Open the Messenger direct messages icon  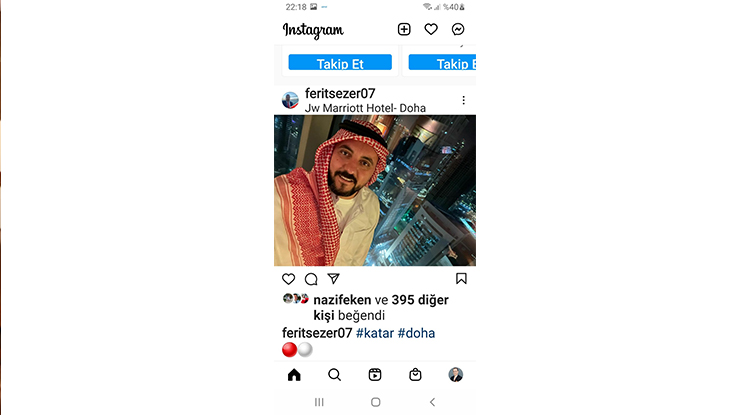[x=458, y=29]
